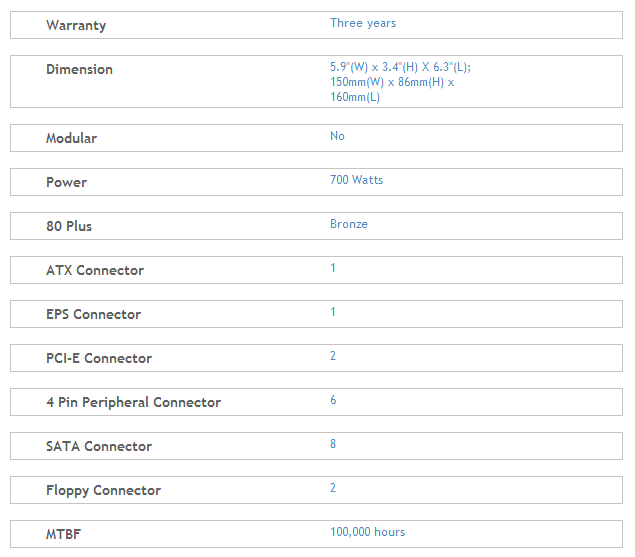Select the 150mm(W) x 86mm(H) dimension text
The height and width of the screenshot is (557, 635).
[x=392, y=82]
